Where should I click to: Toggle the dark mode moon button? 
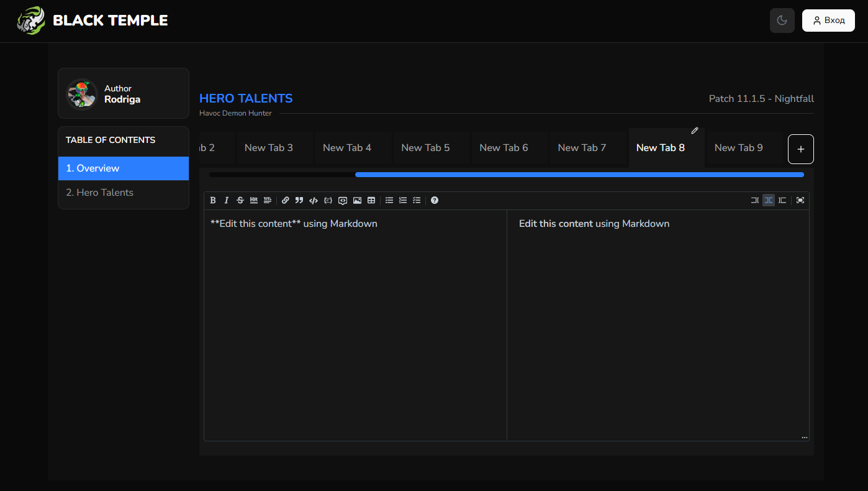[782, 21]
